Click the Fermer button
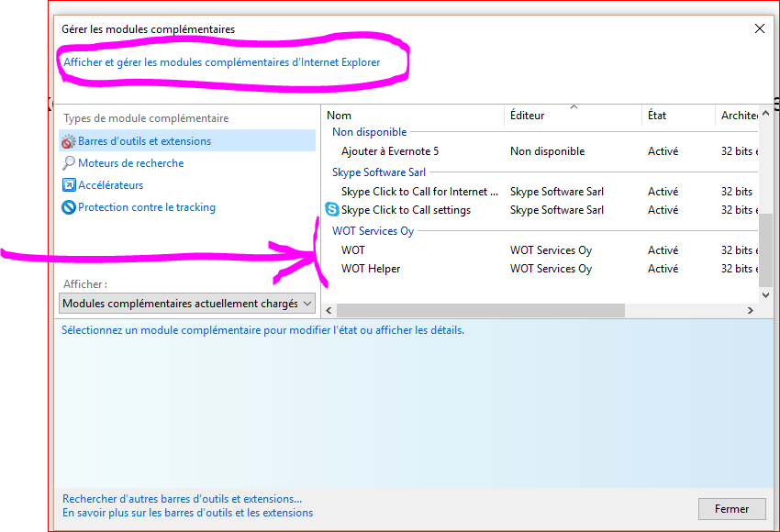The image size is (780, 532). pyautogui.click(x=731, y=509)
